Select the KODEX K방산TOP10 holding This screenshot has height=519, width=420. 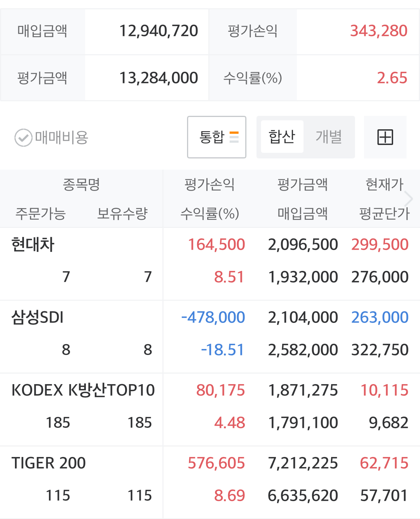tap(83, 390)
